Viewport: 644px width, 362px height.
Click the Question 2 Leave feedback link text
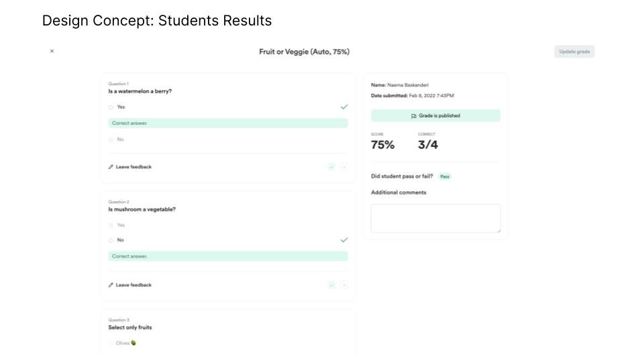tap(133, 285)
